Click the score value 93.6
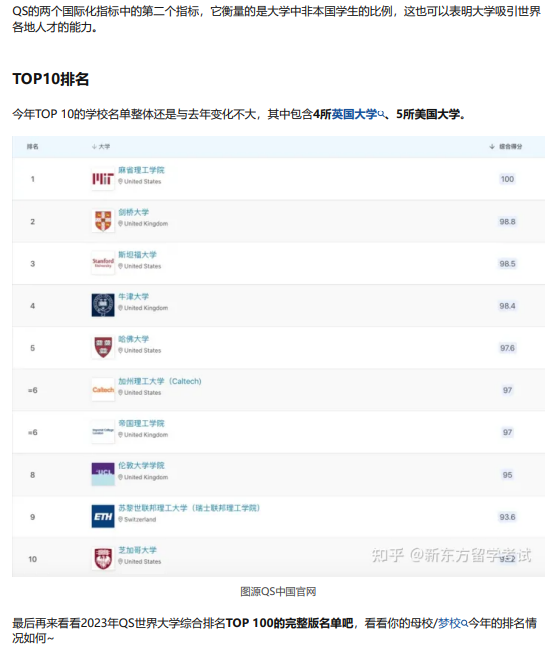Screen dimensions: 556x660 (x=507, y=517)
